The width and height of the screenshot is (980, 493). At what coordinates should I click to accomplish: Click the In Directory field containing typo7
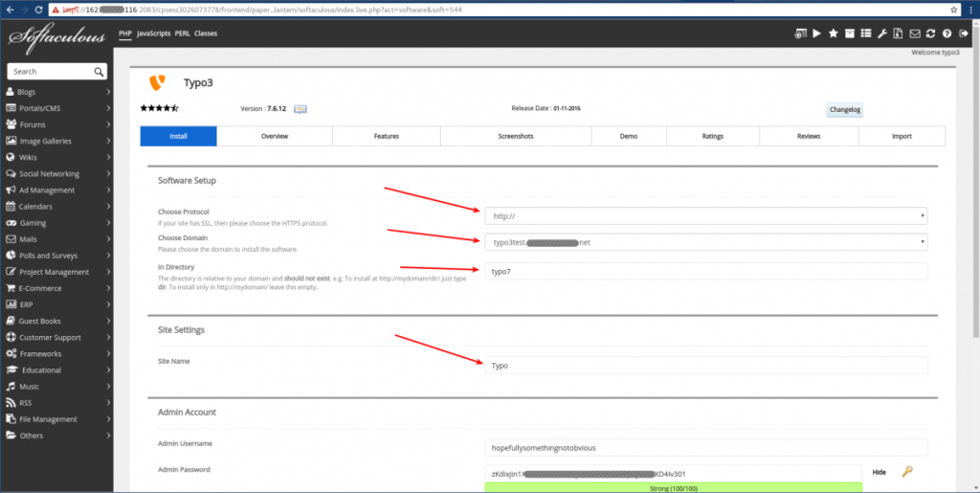706,271
